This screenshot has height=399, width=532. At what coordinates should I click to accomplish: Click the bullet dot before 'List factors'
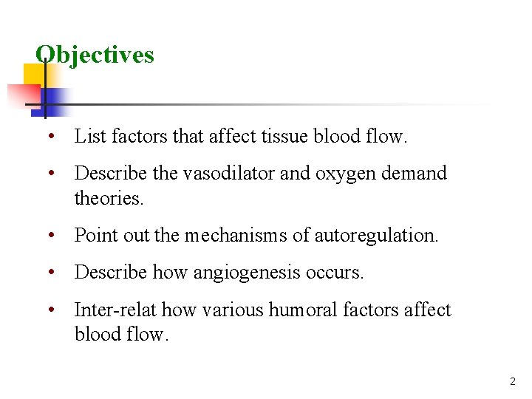pos(52,137)
